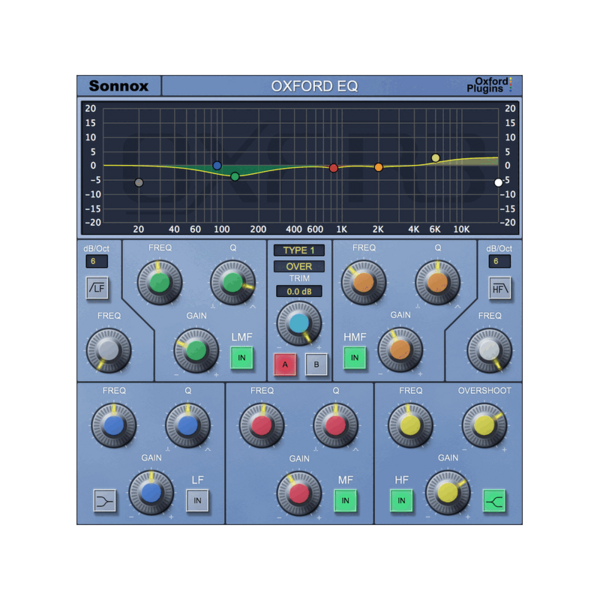Click the red MF Q knob
The width and height of the screenshot is (600, 600).
[336, 426]
